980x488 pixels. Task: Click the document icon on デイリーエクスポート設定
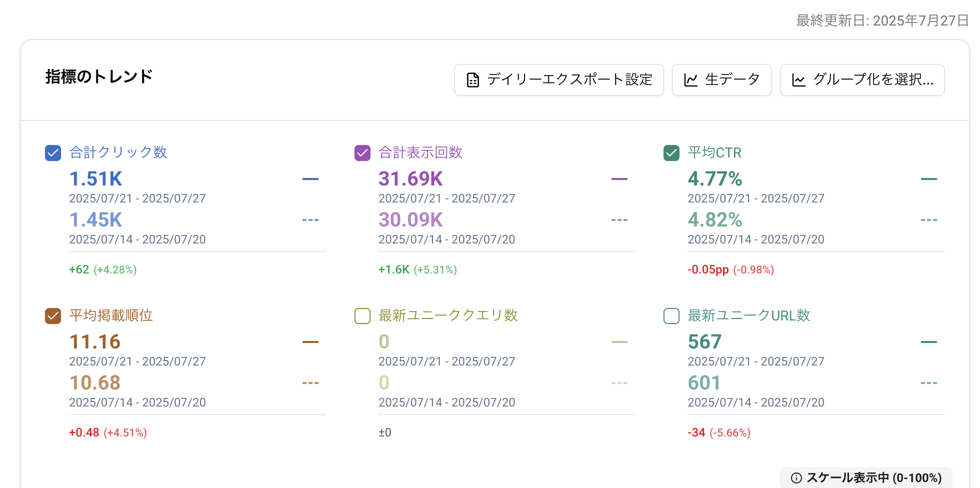coord(472,79)
